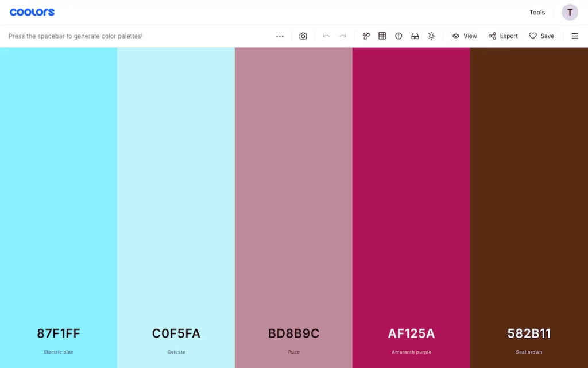Click the View button

[465, 36]
